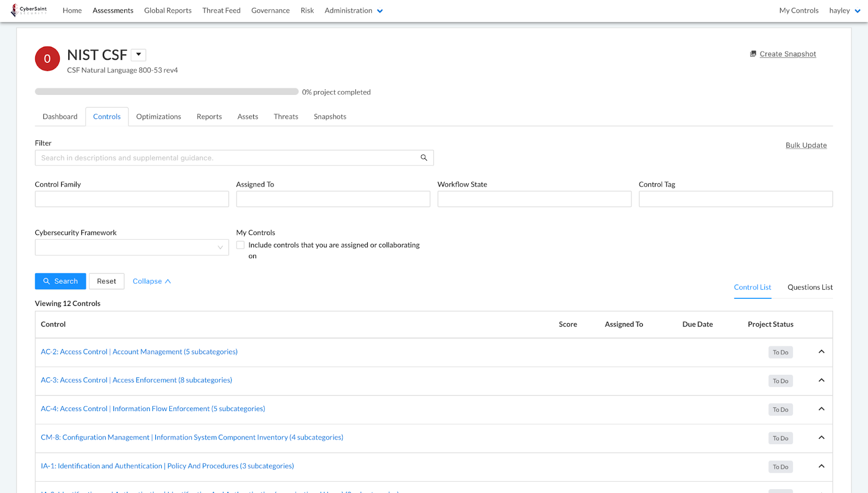Click the CyberSaint logo
The image size is (868, 493).
click(29, 10)
